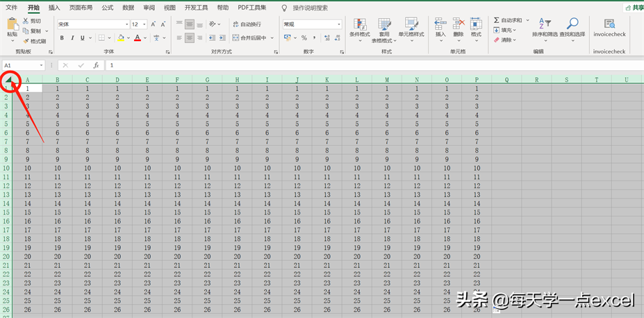Toggle Italic formatting
This screenshot has height=318, width=644.
tap(72, 38)
